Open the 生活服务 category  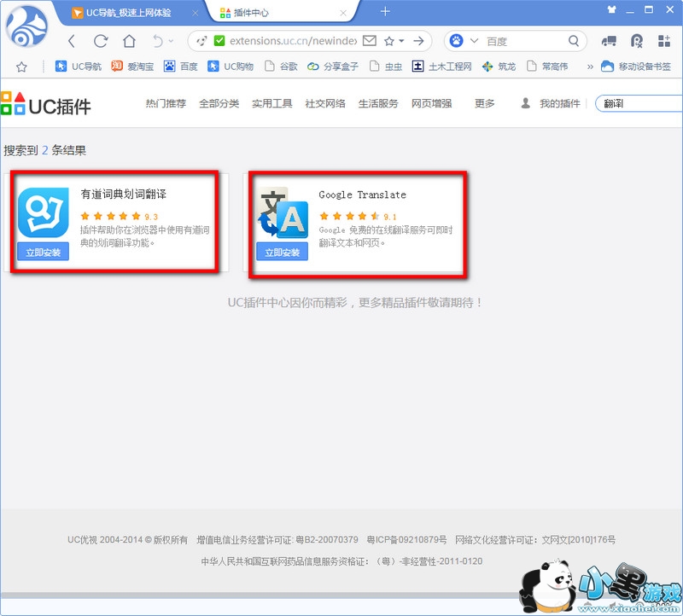tap(378, 103)
